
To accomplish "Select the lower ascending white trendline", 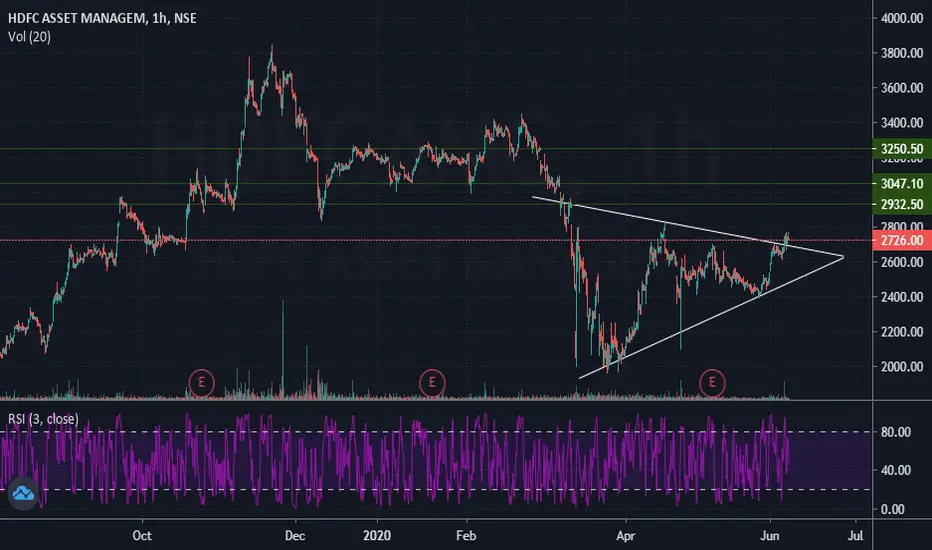I will [x=711, y=317].
